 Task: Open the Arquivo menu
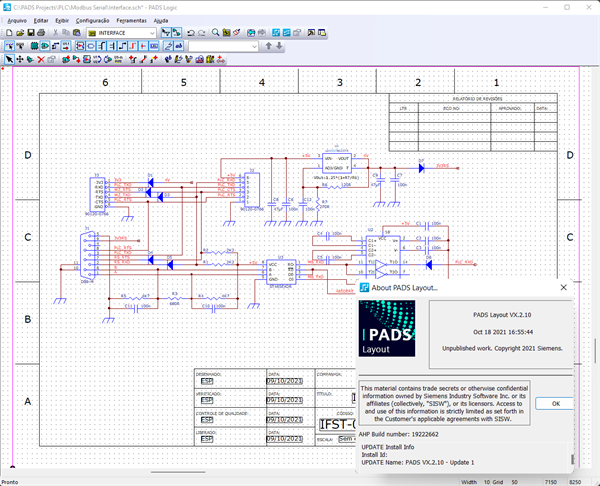click(x=17, y=19)
